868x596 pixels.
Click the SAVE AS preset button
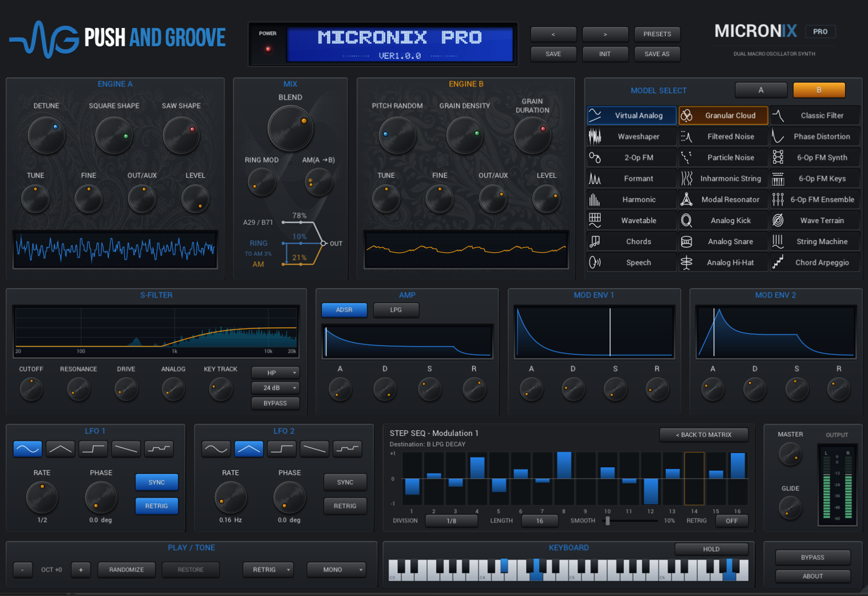(x=657, y=54)
